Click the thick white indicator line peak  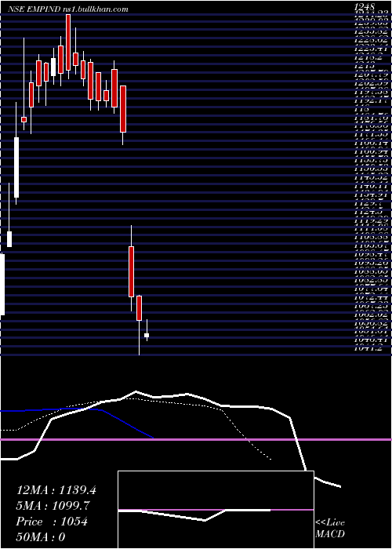pos(136,391)
